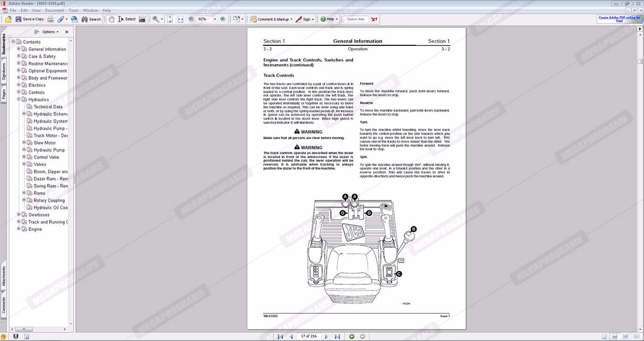Switch to the Signatures side tab
Screen dimensions: 644x341
point(4,71)
